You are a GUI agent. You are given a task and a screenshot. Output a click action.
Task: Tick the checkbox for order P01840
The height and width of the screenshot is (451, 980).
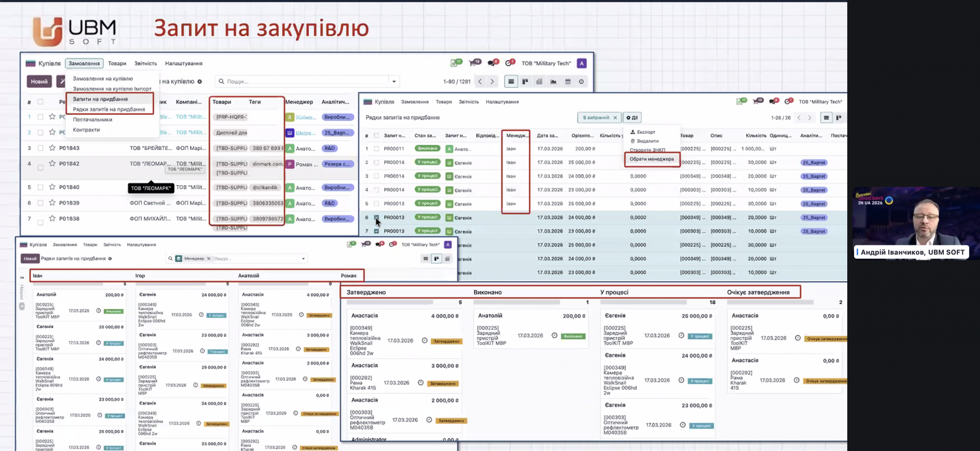[40, 187]
